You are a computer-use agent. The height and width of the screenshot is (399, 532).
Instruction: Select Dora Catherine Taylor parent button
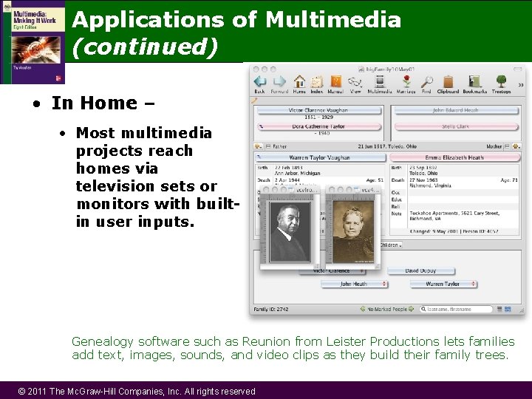point(319,126)
